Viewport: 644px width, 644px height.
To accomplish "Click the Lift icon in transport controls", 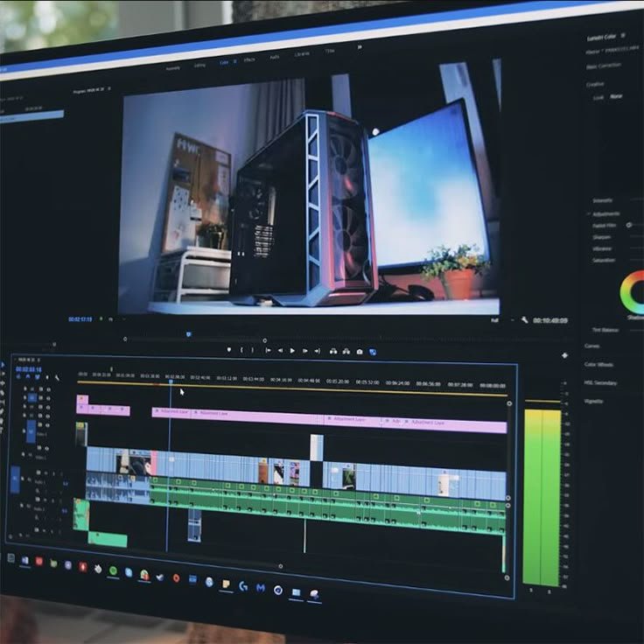I will click(x=333, y=351).
